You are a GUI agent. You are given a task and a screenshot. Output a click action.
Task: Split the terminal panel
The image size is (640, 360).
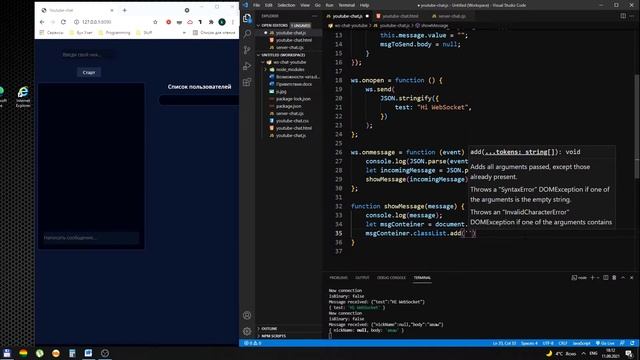pyautogui.click(x=606, y=278)
